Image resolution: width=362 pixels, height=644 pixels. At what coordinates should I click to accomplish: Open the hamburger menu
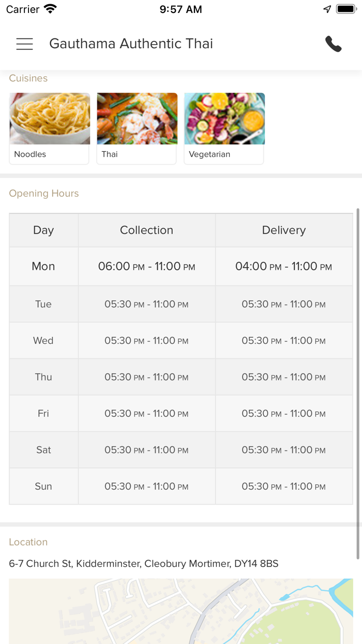point(24,44)
